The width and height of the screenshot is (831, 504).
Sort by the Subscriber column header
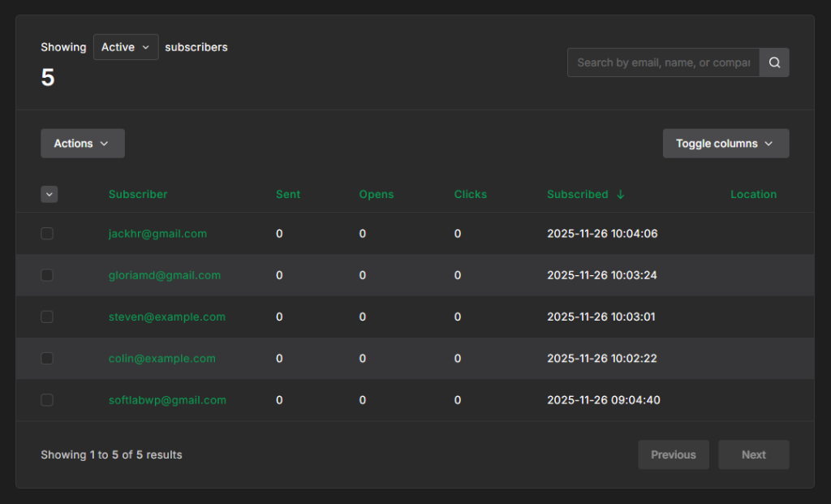click(x=138, y=195)
